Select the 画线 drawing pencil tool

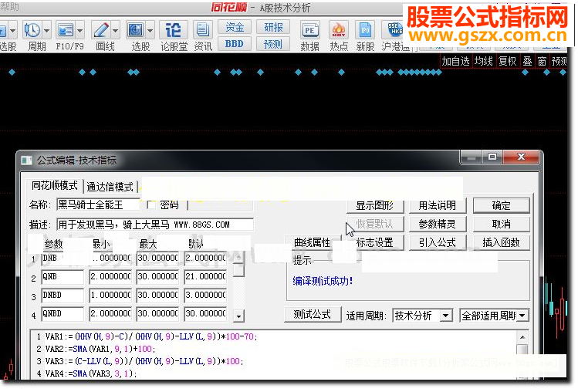pyautogui.click(x=100, y=30)
